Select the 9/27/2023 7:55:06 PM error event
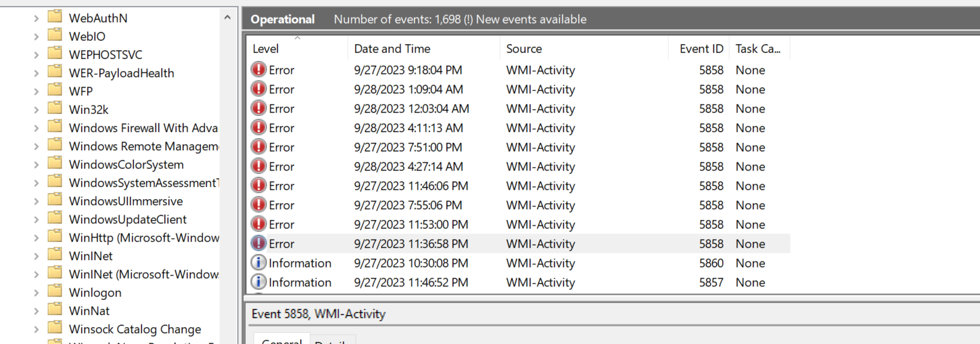 [x=518, y=205]
